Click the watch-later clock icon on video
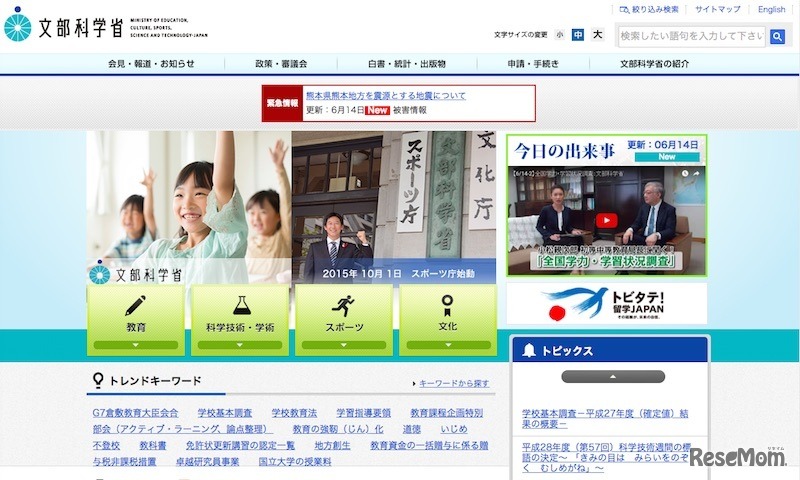This screenshot has height=480, width=800. (685, 173)
